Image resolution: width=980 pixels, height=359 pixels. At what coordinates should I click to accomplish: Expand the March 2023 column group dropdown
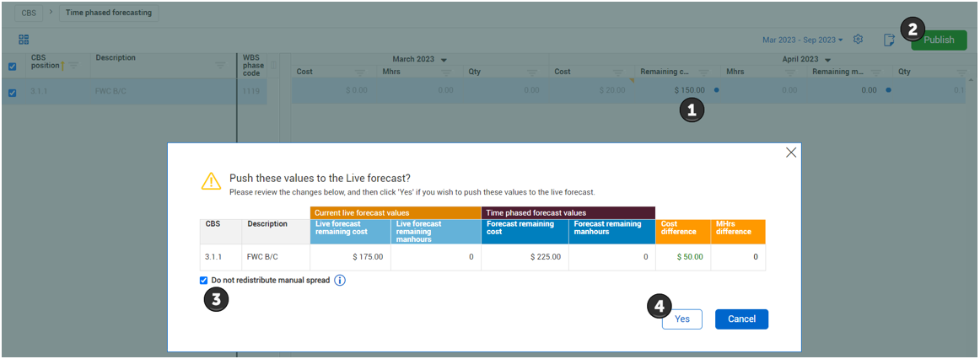(444, 60)
